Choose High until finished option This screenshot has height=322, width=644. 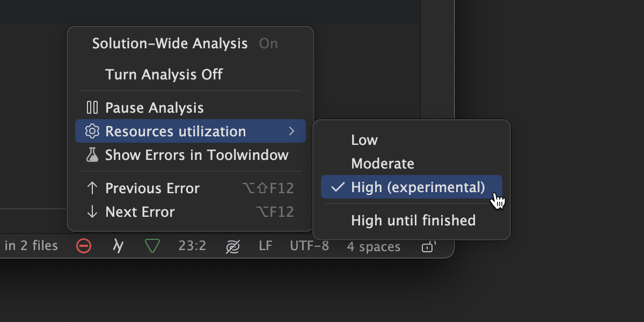(x=413, y=221)
